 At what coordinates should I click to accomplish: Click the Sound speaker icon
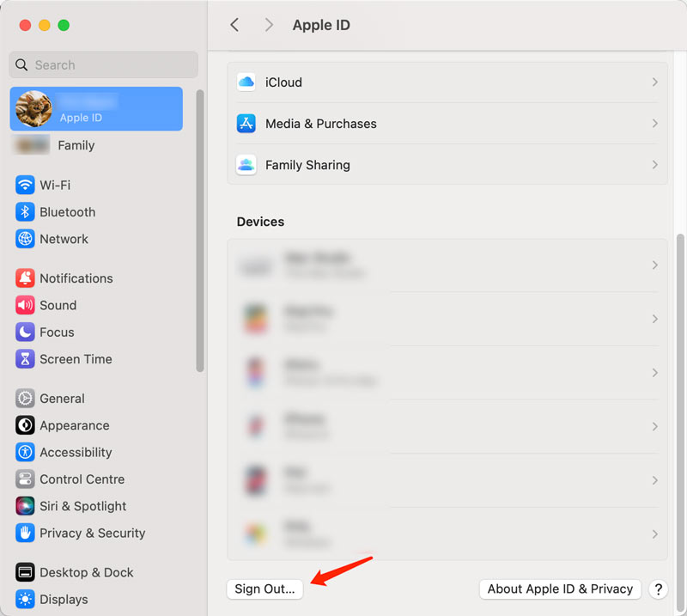click(25, 305)
